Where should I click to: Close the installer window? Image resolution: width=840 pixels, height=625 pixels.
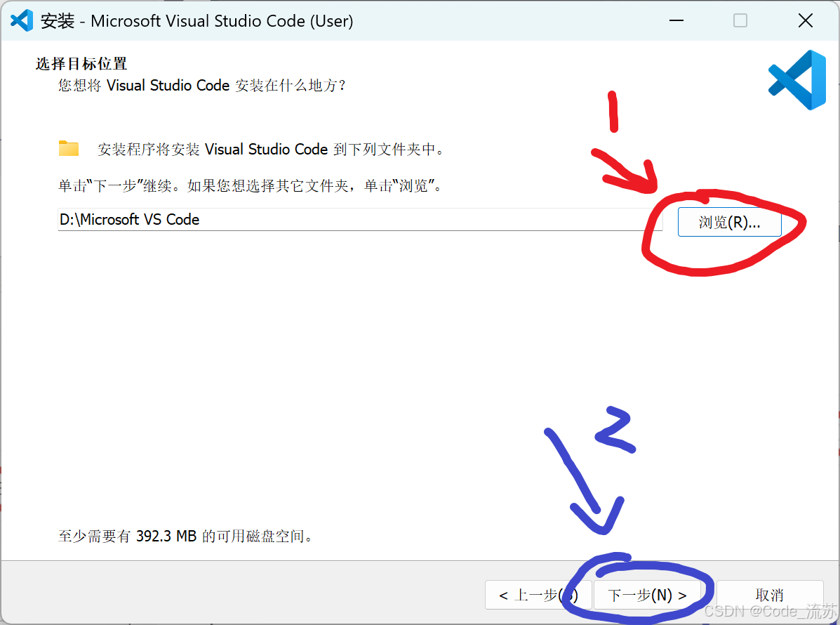[805, 21]
